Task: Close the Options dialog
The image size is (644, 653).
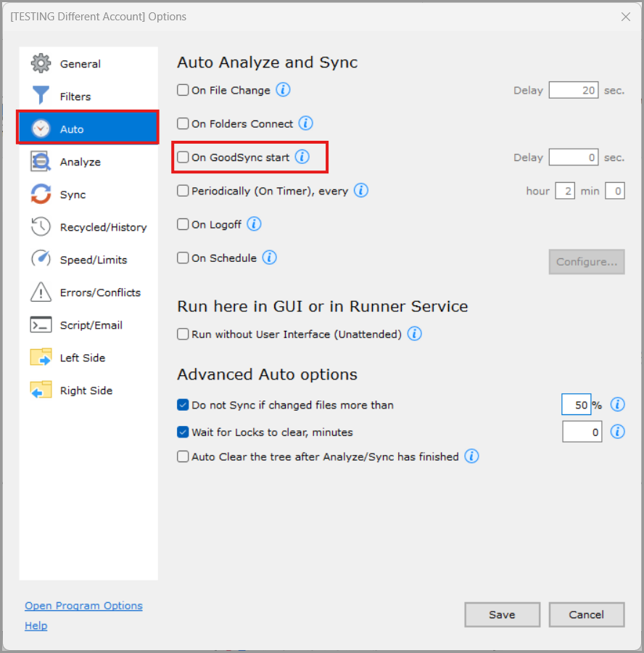Action: (625, 17)
